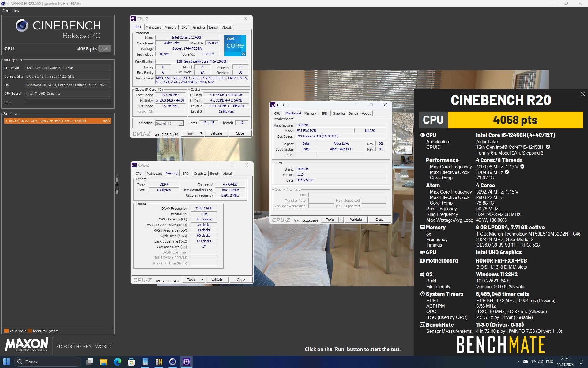Click the brown Identical System legend swatch
Viewport: 588px width, 368px height.
30,331
